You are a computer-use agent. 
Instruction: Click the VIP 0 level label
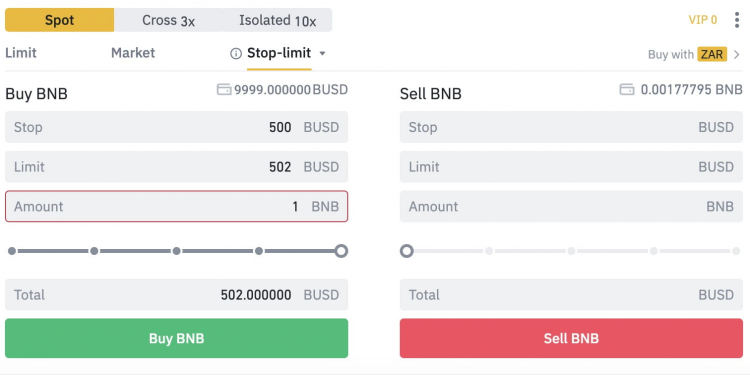coord(703,20)
